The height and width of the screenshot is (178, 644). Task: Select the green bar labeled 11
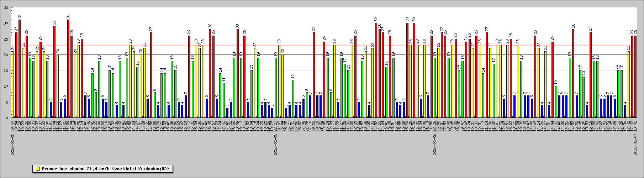coord(224,100)
